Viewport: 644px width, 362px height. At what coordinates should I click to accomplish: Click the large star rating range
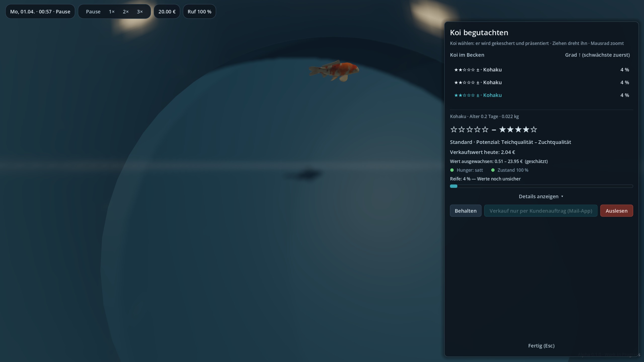pos(494,129)
